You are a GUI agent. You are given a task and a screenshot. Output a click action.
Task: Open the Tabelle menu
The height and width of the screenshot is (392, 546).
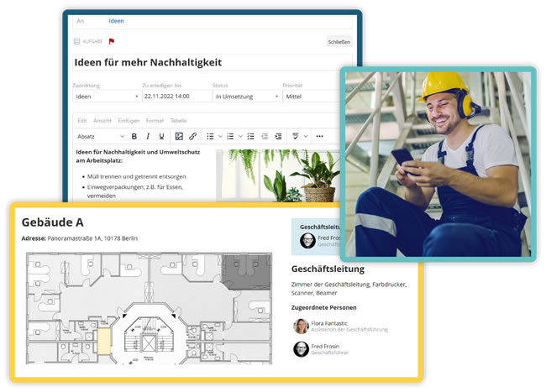(x=178, y=120)
